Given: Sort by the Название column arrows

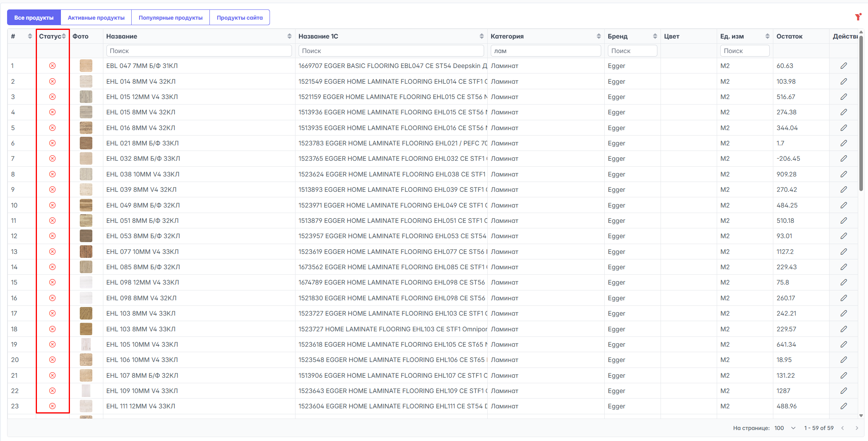Looking at the screenshot, I should [x=289, y=36].
